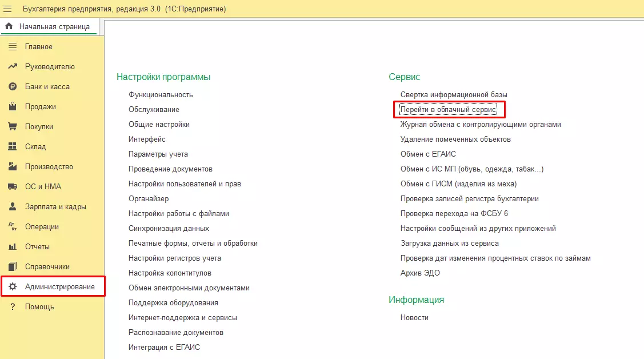644x359 pixels.
Task: Click the ОС и НМА truck icon
Action: click(x=13, y=187)
